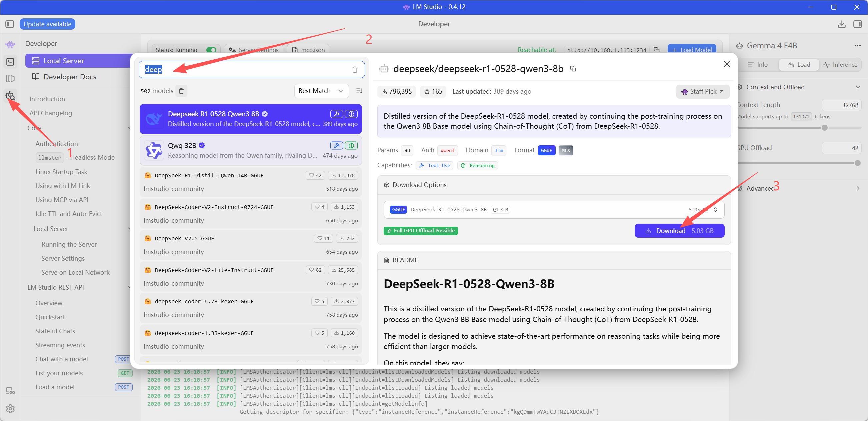Screen dimensions: 868x421
Task: Open the Best Match sort dropdown
Action: (321, 91)
